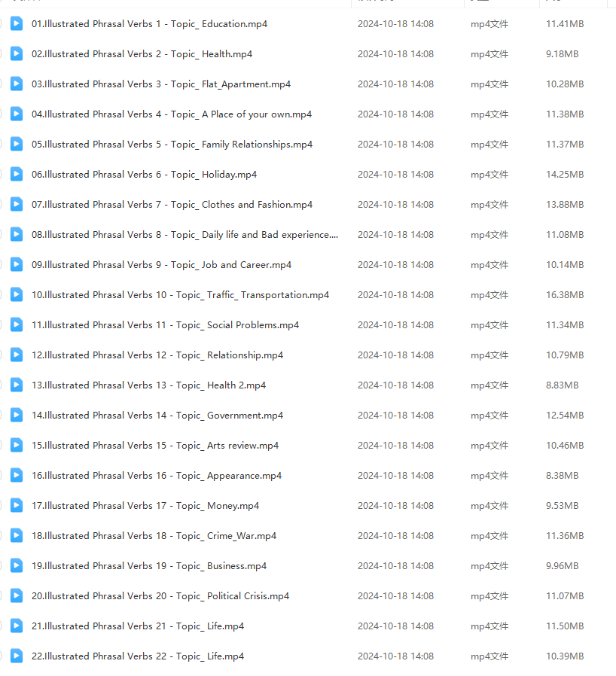
Task: Select the 06 Holiday.mp4 file name
Action: (144, 175)
